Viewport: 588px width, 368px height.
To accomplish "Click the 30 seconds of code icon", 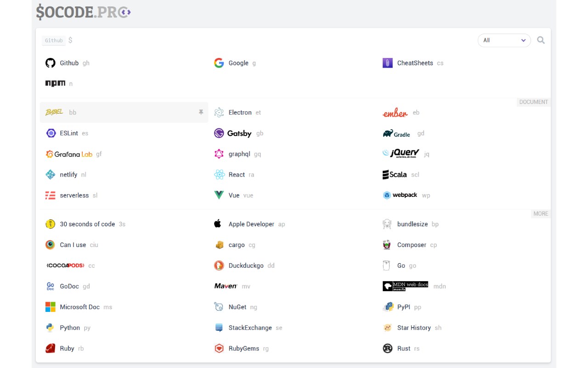I will [x=51, y=224].
